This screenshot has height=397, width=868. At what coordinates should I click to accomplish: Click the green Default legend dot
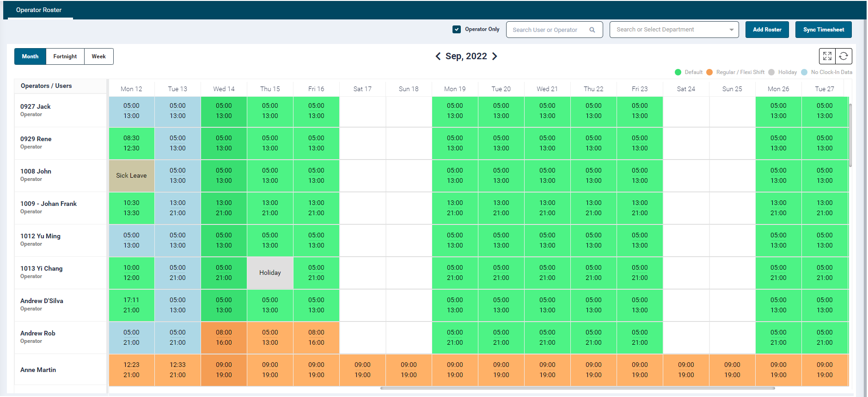pos(678,72)
